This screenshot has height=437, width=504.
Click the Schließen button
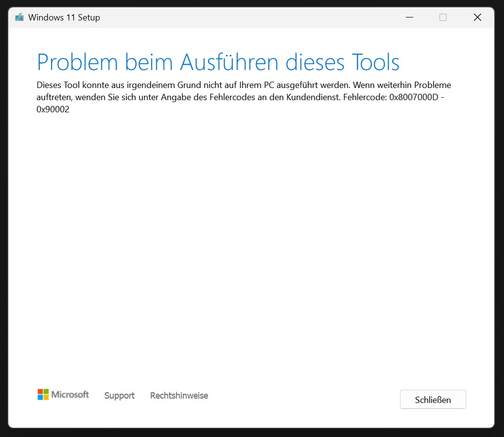pos(433,400)
